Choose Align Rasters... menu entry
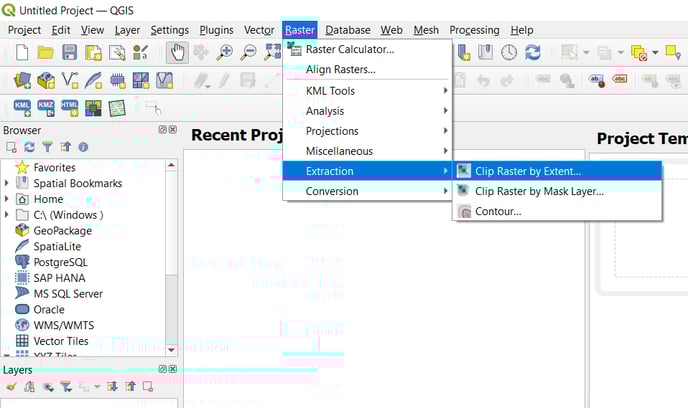Image resolution: width=688 pixels, height=408 pixels. pyautogui.click(x=367, y=69)
